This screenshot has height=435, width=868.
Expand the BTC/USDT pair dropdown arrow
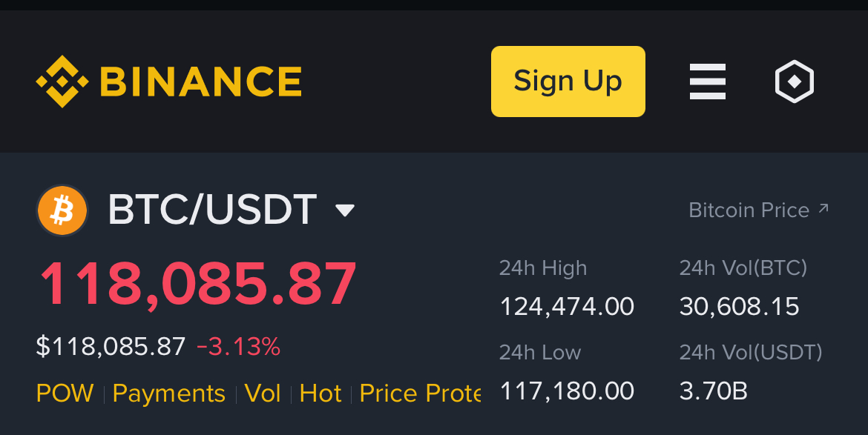coord(345,210)
